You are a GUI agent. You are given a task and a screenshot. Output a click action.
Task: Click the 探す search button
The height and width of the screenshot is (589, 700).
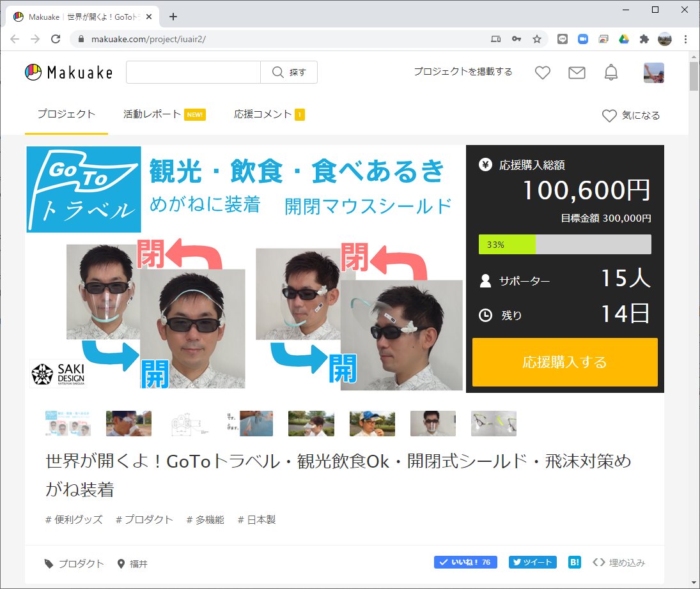pos(289,72)
